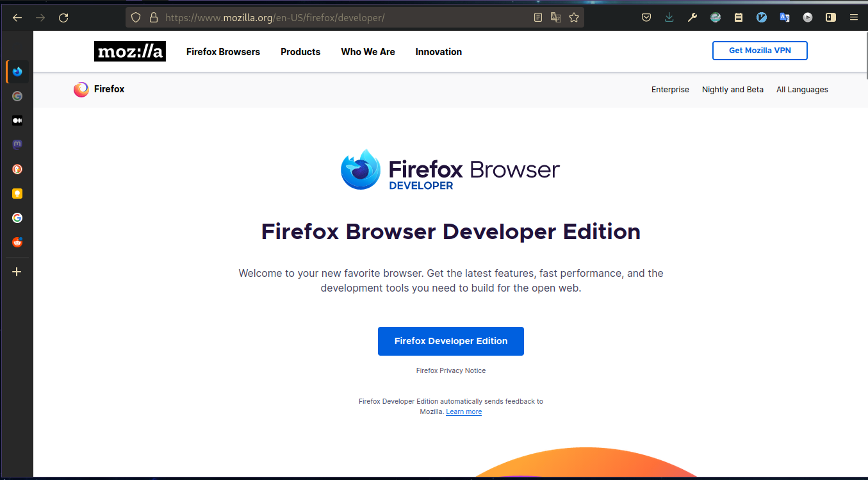
Task: Click the URL address bar field
Action: pos(346,18)
